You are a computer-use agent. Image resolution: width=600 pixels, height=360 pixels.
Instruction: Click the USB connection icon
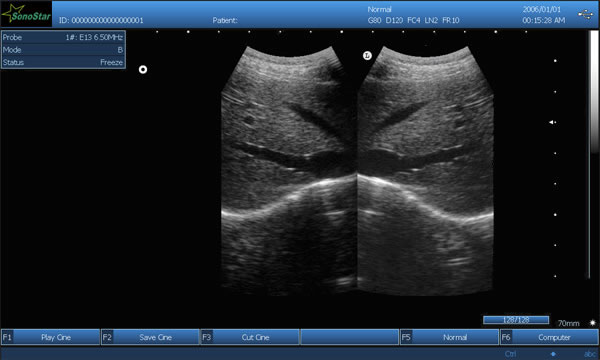pyautogui.click(x=585, y=14)
